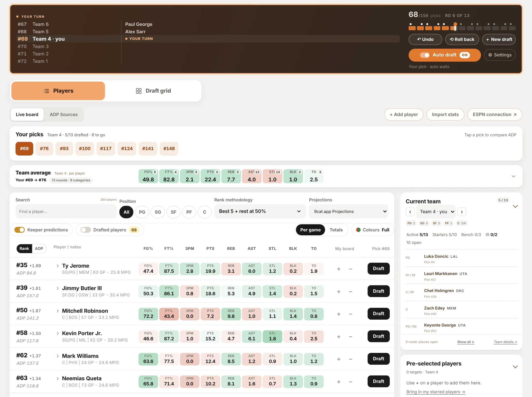Click the draft progress bar marker
532x397 pixels.
(x=455, y=27)
